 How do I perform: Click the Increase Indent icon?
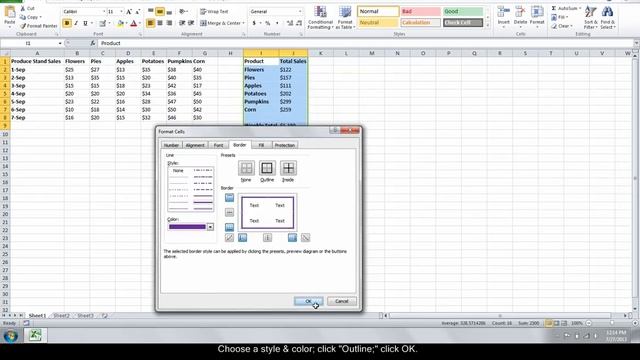(191, 23)
